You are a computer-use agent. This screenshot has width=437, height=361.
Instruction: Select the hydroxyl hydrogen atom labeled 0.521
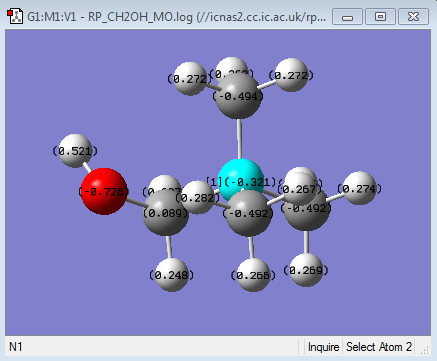click(75, 151)
